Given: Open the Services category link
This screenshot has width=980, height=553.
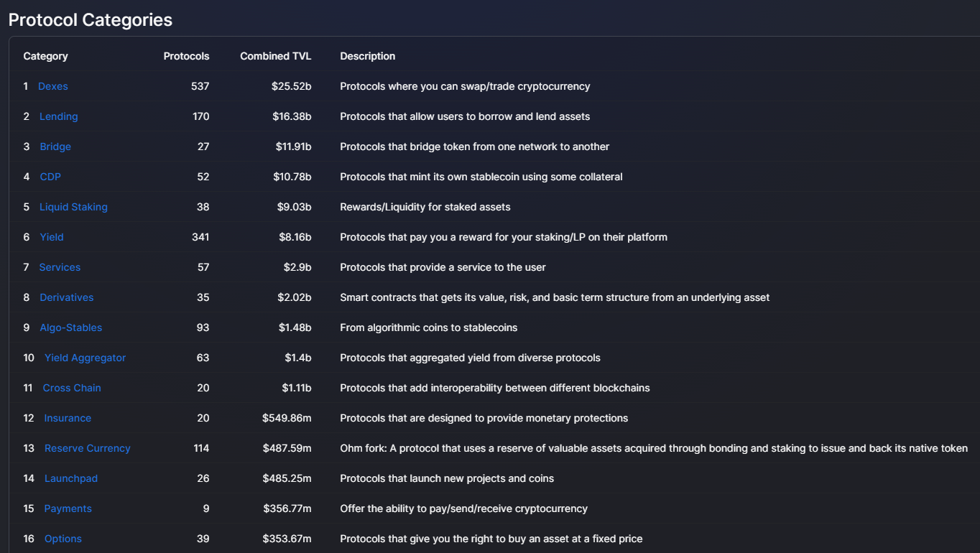Looking at the screenshot, I should (60, 267).
